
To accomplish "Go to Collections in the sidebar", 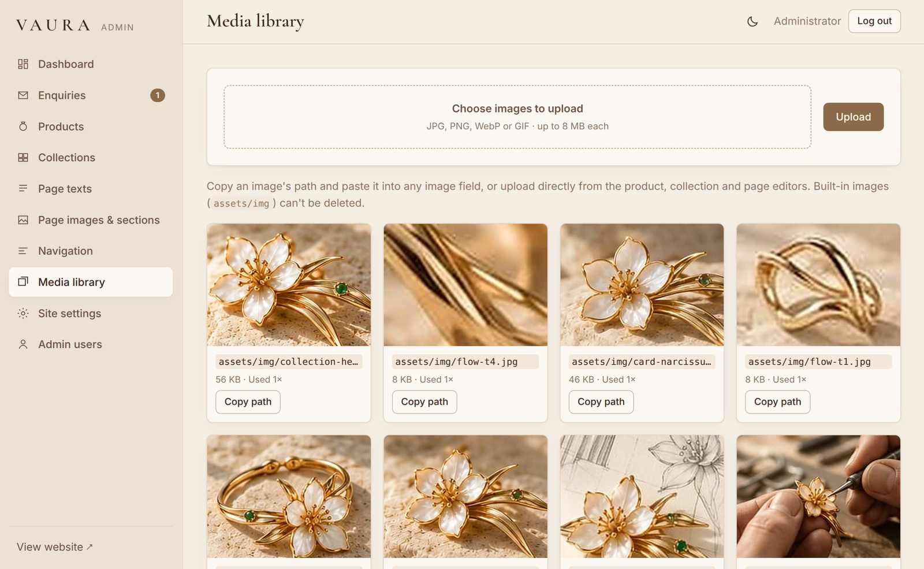I will [x=91, y=158].
